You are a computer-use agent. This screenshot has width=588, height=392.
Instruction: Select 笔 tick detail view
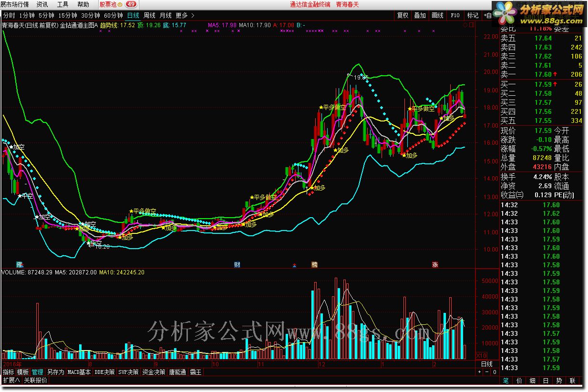point(505,381)
